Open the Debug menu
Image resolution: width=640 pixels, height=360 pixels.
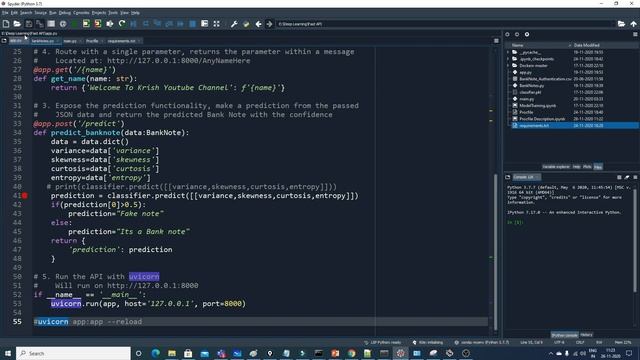pyautogui.click(x=64, y=13)
